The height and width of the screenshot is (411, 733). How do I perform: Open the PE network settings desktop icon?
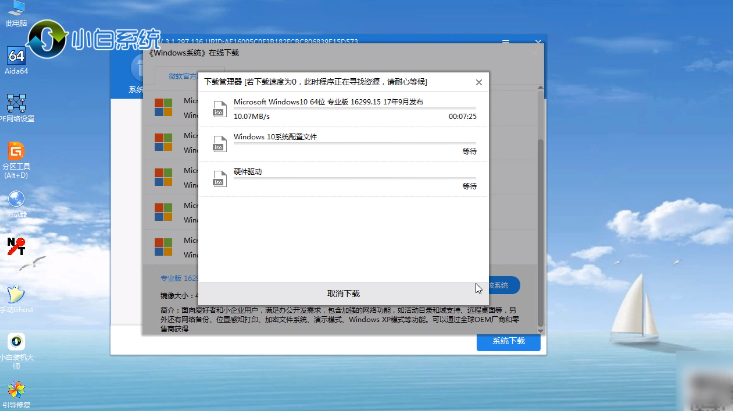click(x=16, y=108)
